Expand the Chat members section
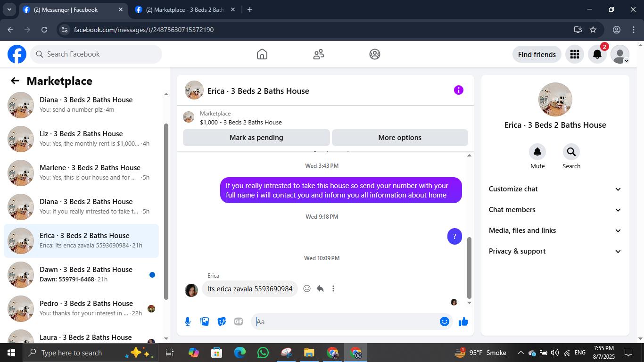The width and height of the screenshot is (644, 362). (555, 210)
